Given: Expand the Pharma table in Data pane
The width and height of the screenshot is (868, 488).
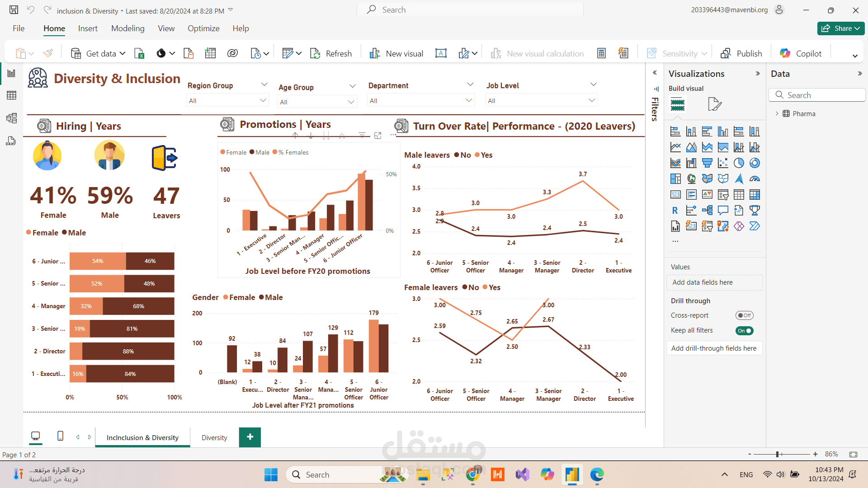Looking at the screenshot, I should tap(777, 114).
